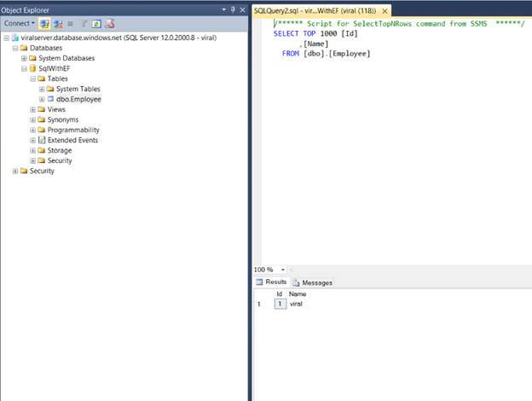The height and width of the screenshot is (401, 532).
Task: Click the Name column header in results
Action: (x=298, y=294)
